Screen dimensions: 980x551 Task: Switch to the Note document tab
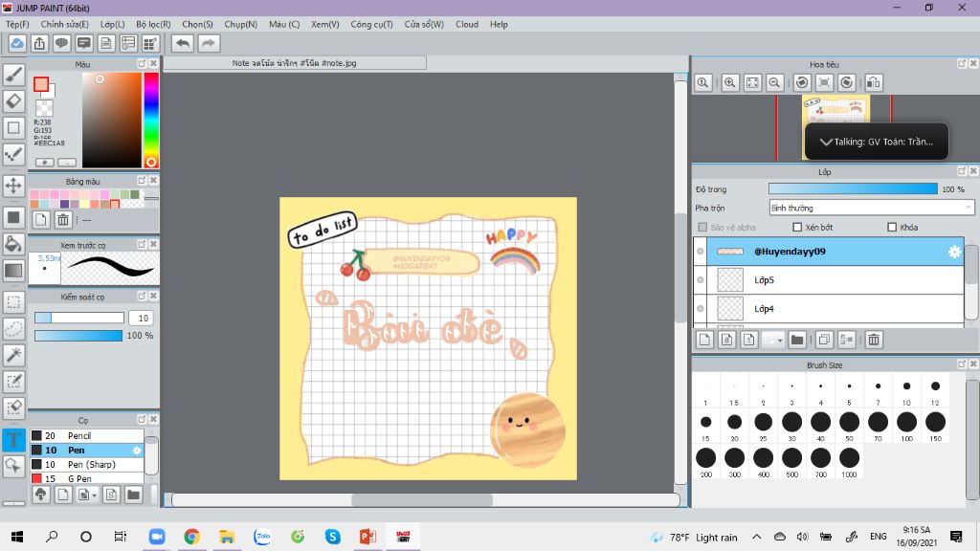point(295,63)
